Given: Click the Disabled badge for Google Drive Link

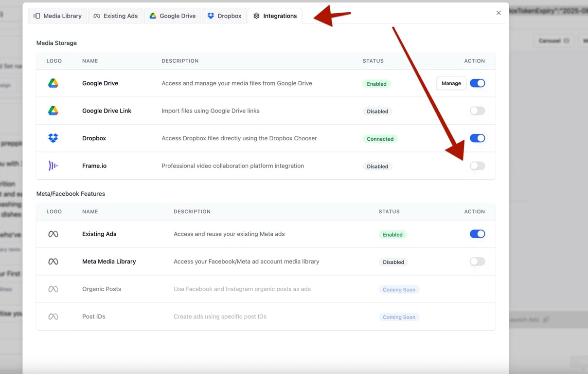Looking at the screenshot, I should [377, 112].
